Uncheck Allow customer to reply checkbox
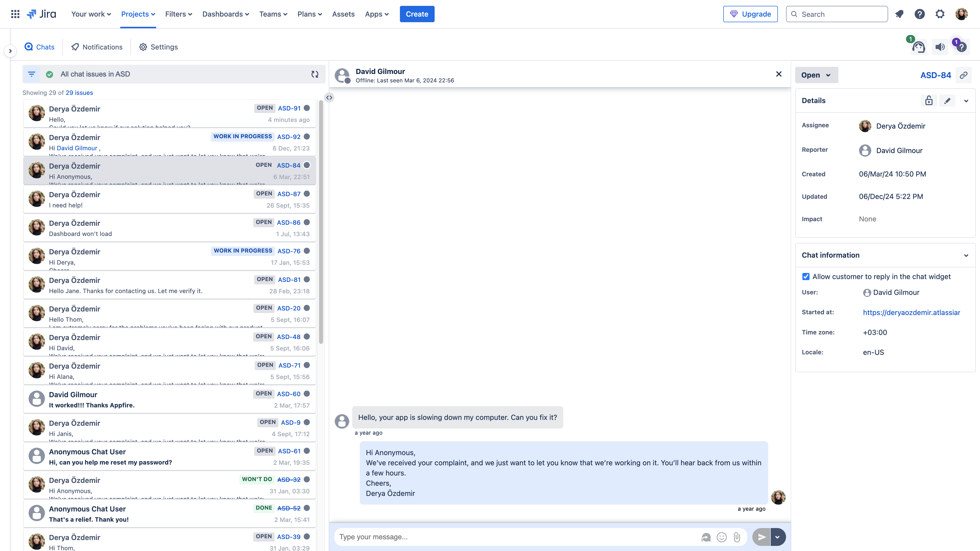This screenshot has height=551, width=980. 806,277
